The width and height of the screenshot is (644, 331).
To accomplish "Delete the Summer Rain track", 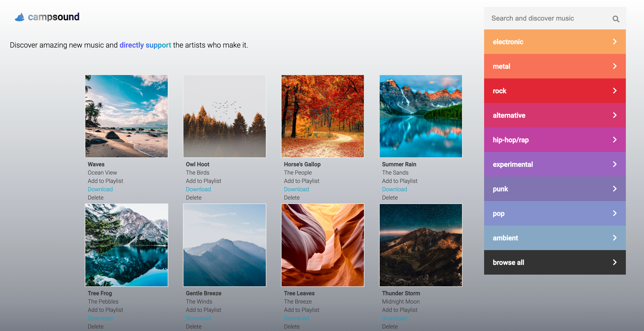I will click(390, 198).
